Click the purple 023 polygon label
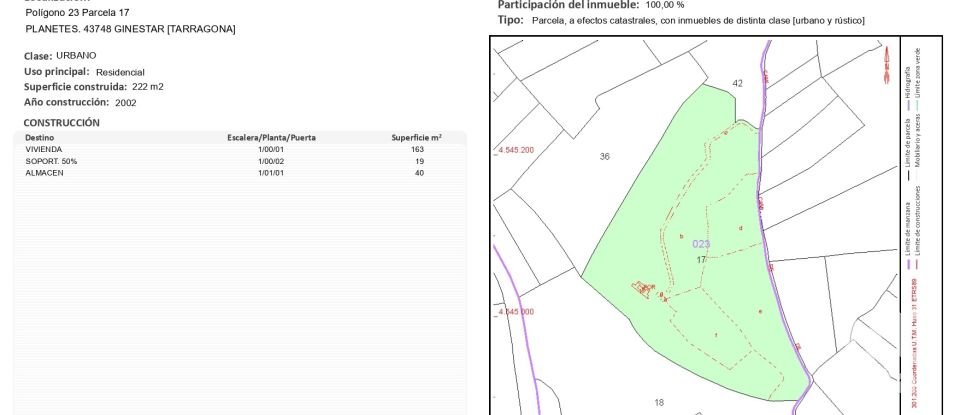Screen dimensions: 960x415 [x=701, y=244]
